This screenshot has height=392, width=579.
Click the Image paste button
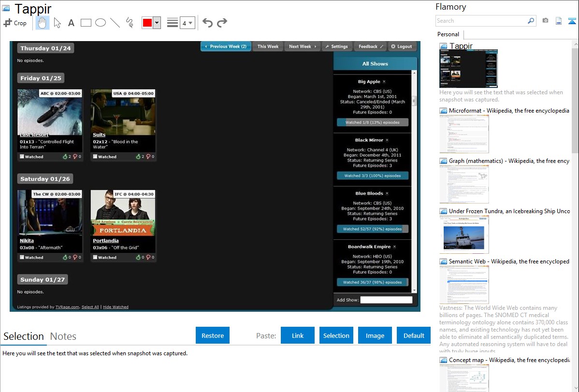pyautogui.click(x=375, y=335)
